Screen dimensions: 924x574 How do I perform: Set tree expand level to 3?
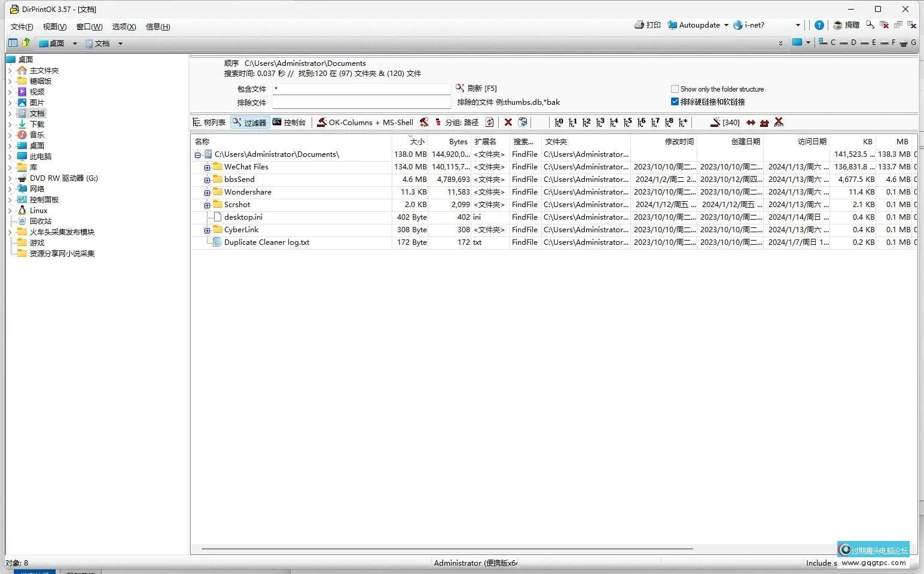click(x=600, y=122)
